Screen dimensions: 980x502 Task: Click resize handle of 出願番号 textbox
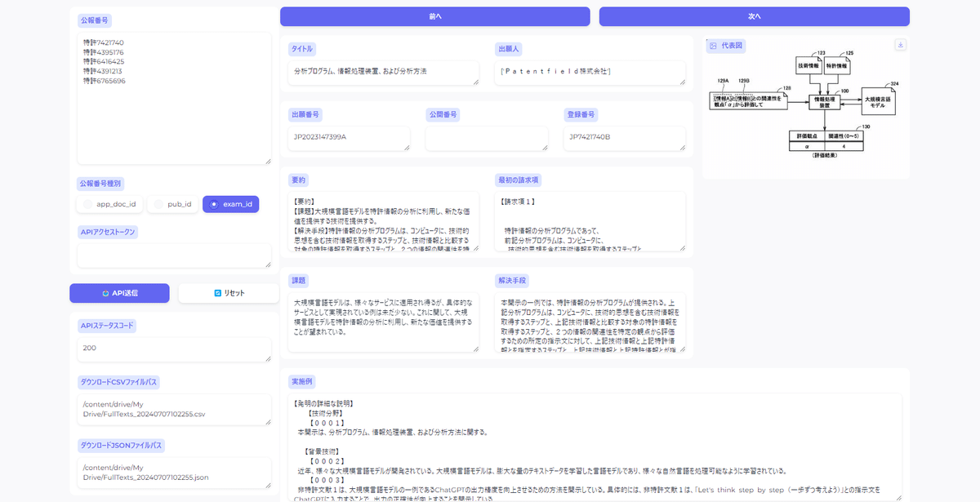coord(406,146)
